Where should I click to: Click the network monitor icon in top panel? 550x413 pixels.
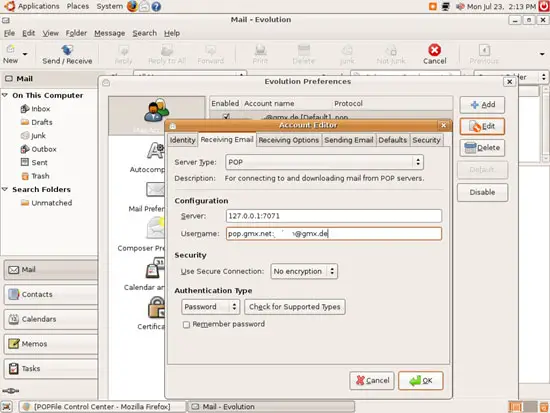445,6
